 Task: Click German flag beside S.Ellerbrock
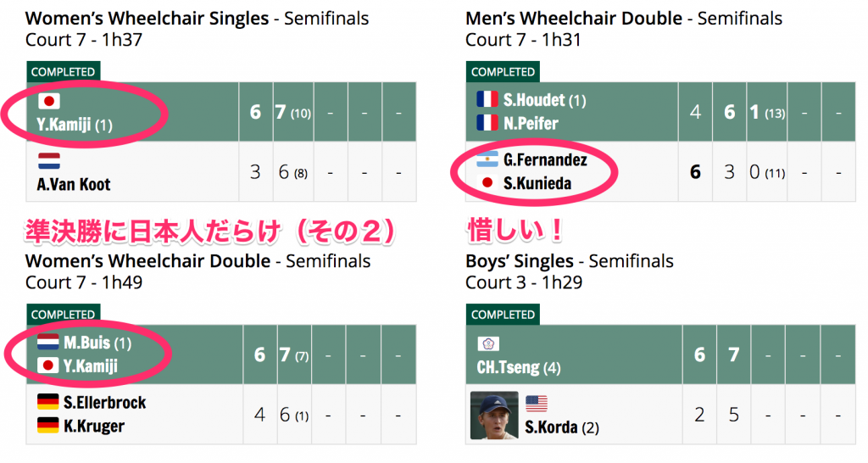(x=48, y=402)
